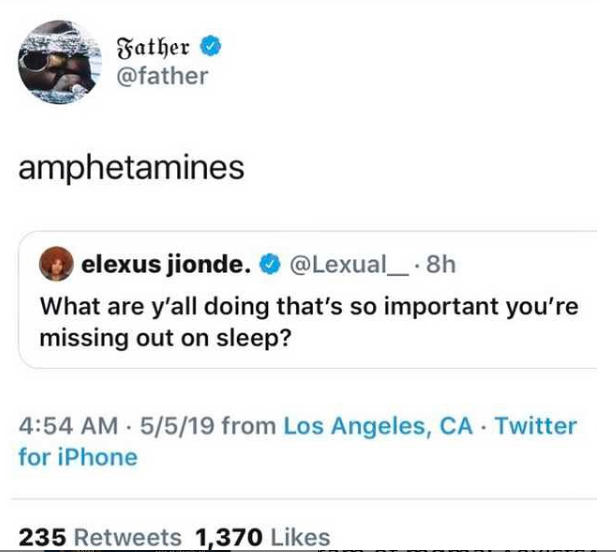Click elexus jionde's verified checkmark badge

269,265
